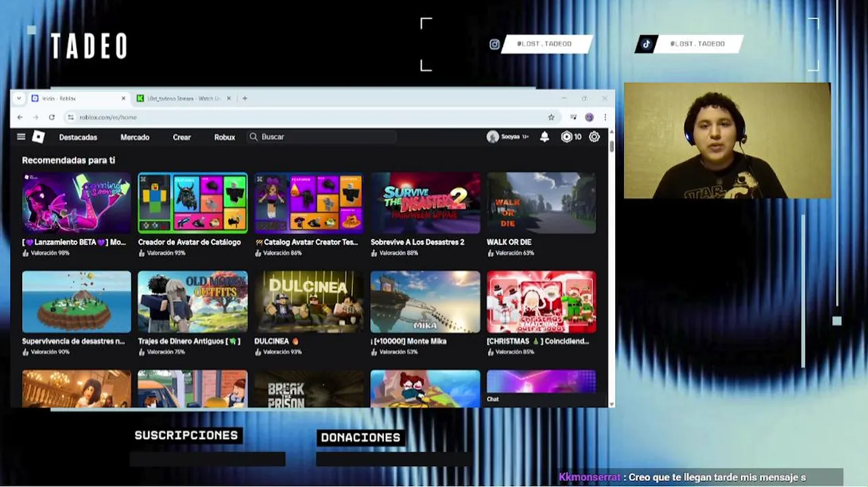
Task: Close the Lost_tadeoo Stream tab
Action: pyautogui.click(x=228, y=98)
